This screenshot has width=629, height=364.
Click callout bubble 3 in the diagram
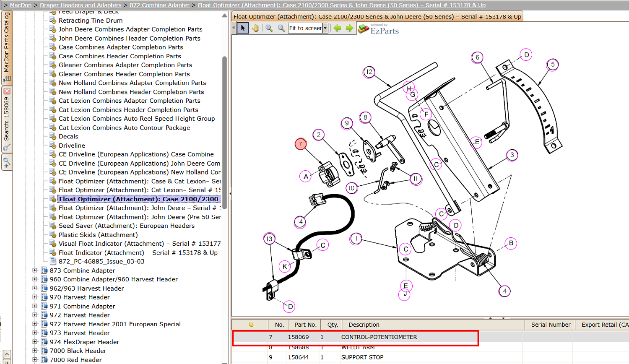click(512, 155)
